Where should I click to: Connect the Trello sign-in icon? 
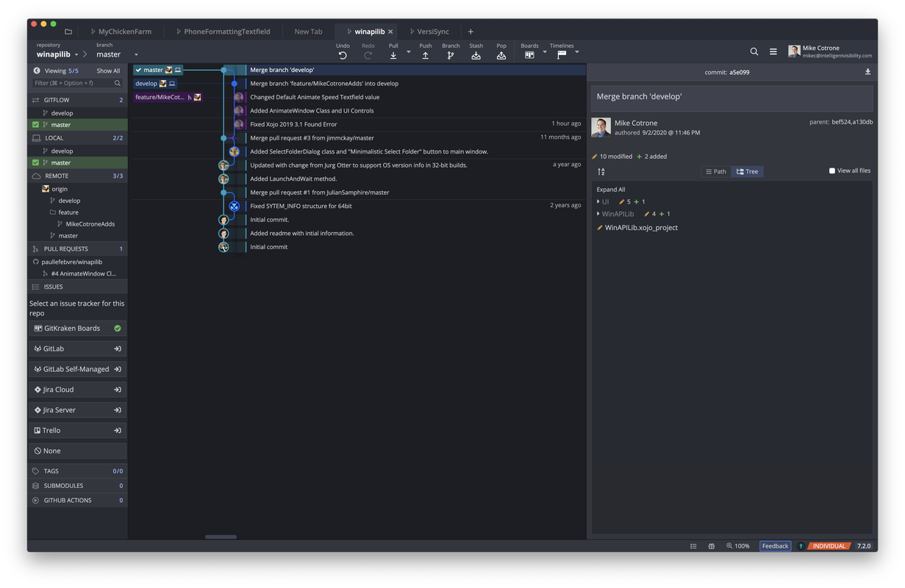pos(117,431)
